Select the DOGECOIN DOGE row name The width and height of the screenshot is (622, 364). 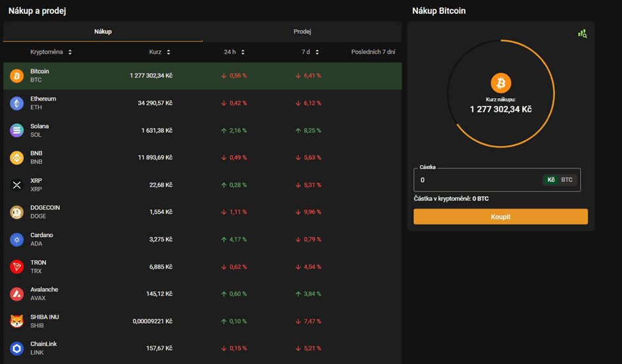click(45, 212)
